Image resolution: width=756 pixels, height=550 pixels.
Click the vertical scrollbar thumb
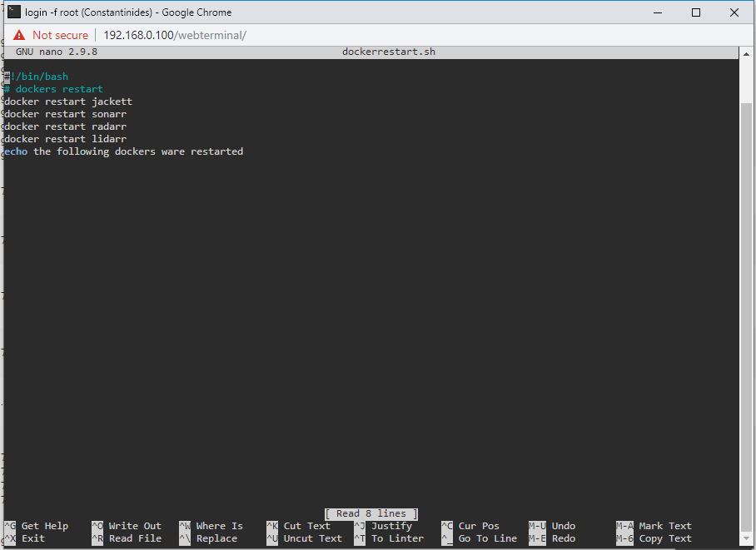[x=746, y=317]
